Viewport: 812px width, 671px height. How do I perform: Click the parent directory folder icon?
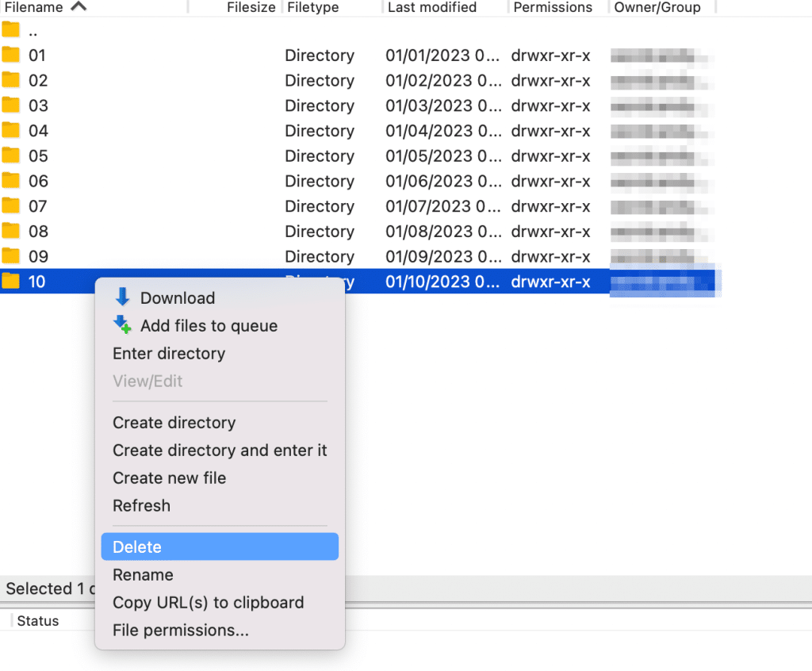[11, 30]
